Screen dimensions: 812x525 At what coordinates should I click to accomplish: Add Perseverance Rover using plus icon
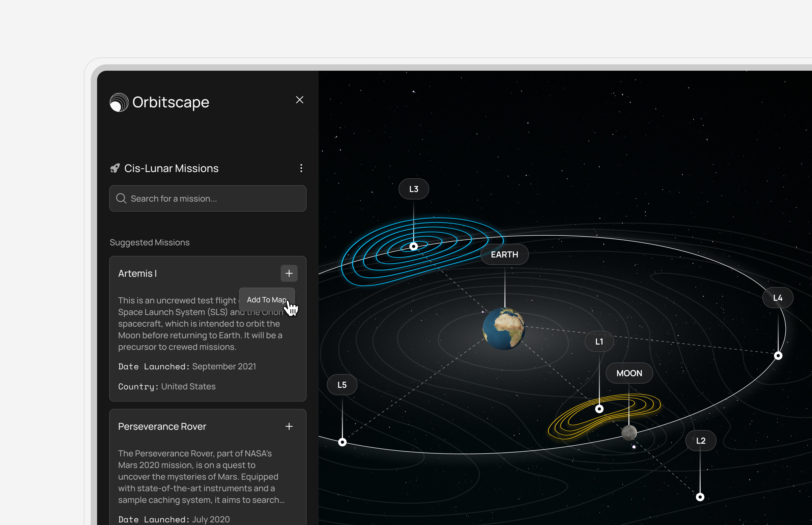coord(289,427)
